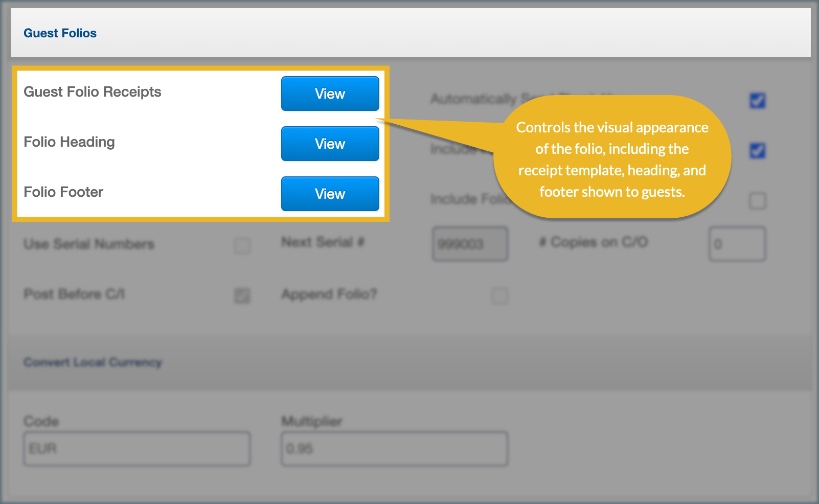Click the Guest Folios section title
The height and width of the screenshot is (504, 819).
pyautogui.click(x=60, y=33)
